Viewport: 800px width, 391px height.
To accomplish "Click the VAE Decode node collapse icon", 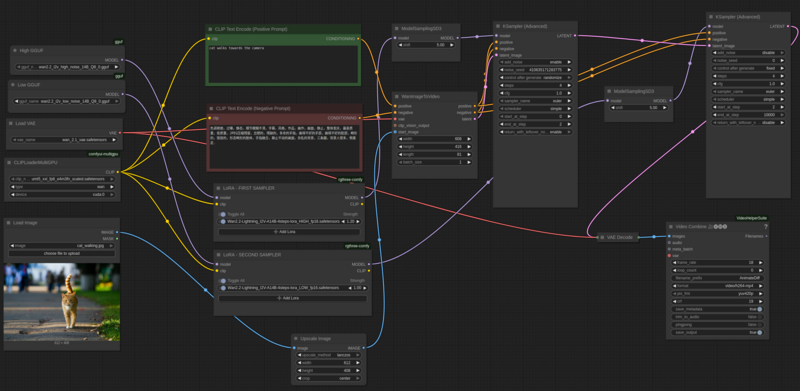I will 603,237.
